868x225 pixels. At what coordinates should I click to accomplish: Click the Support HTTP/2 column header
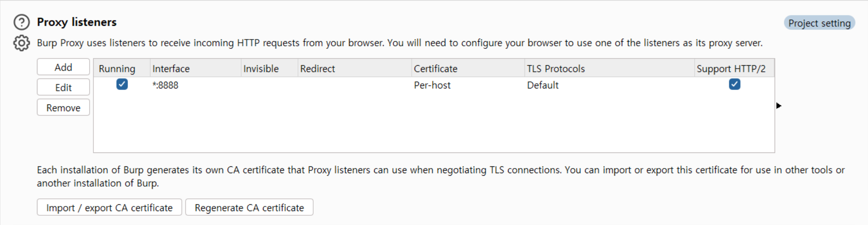[734, 68]
